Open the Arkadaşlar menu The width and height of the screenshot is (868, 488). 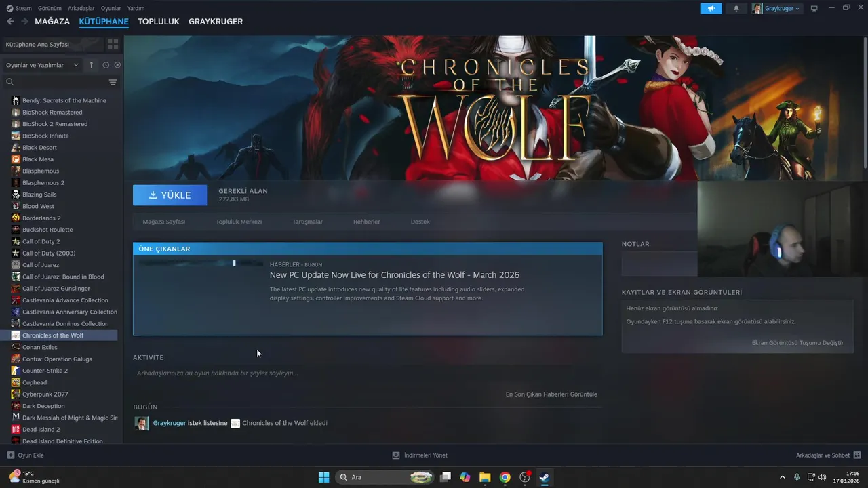81,8
